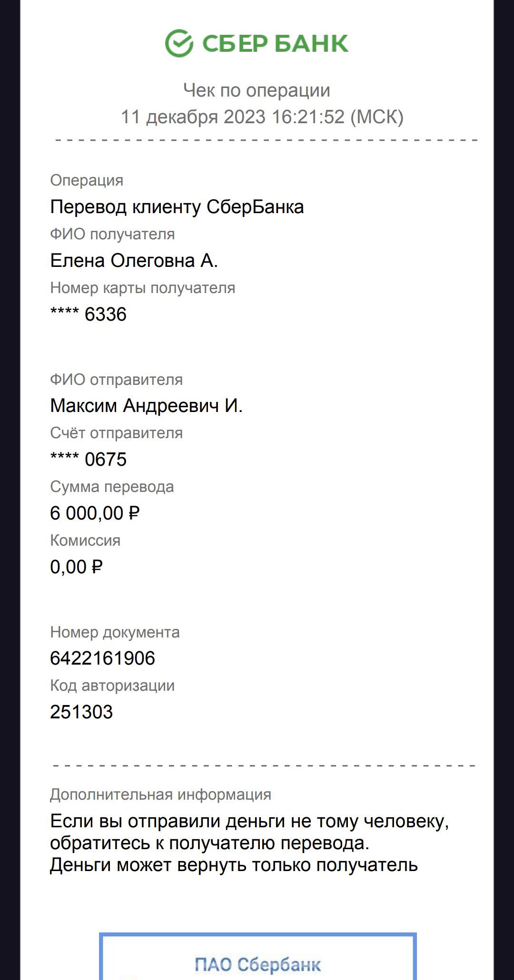Click the transfer amount 6 000,00 ₽
The height and width of the screenshot is (980, 514).
(x=95, y=513)
